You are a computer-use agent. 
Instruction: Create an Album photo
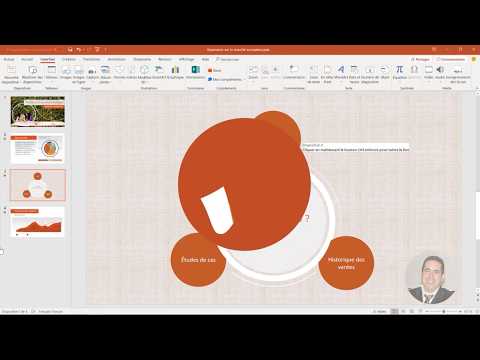(x=105, y=74)
